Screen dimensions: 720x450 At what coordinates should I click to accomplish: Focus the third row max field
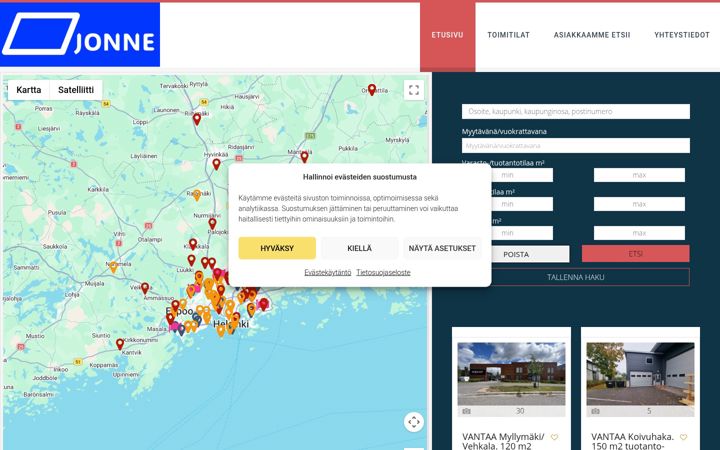click(x=639, y=233)
